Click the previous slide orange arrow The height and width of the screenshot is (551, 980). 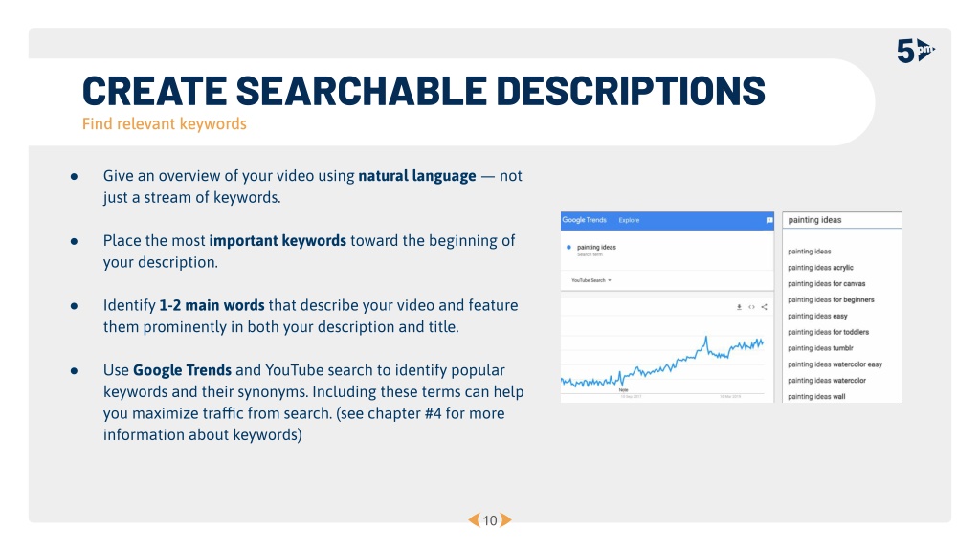(475, 519)
